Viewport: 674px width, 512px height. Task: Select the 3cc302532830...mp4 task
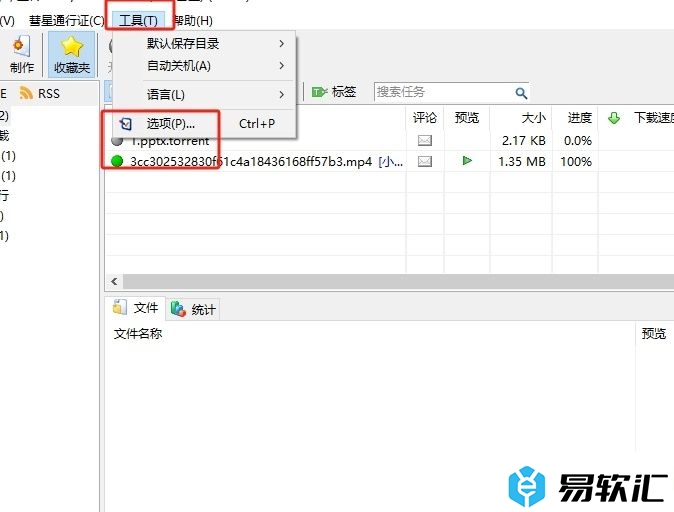point(251,162)
